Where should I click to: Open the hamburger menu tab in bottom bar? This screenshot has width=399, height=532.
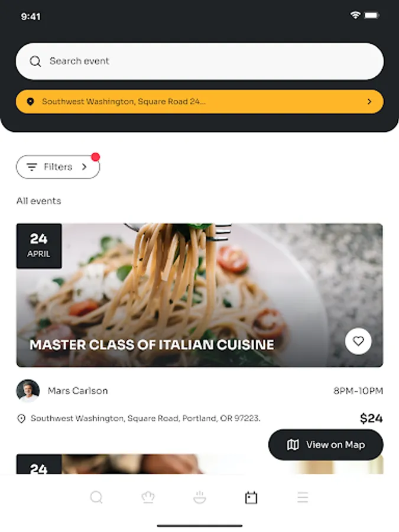303,497
